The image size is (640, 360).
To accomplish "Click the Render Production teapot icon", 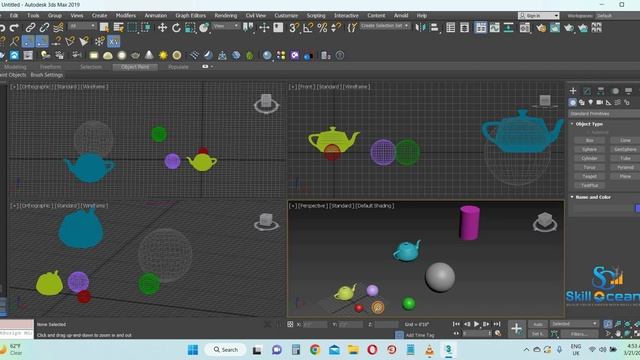I will point(569,28).
